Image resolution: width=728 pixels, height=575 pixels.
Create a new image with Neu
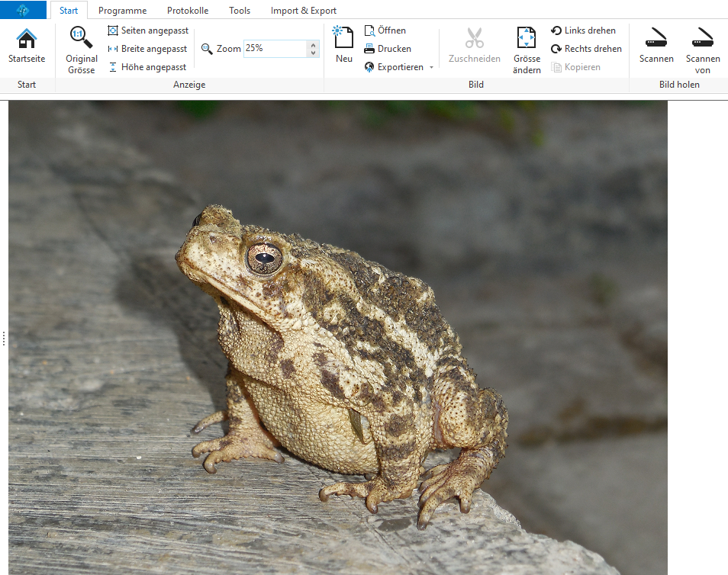(343, 38)
